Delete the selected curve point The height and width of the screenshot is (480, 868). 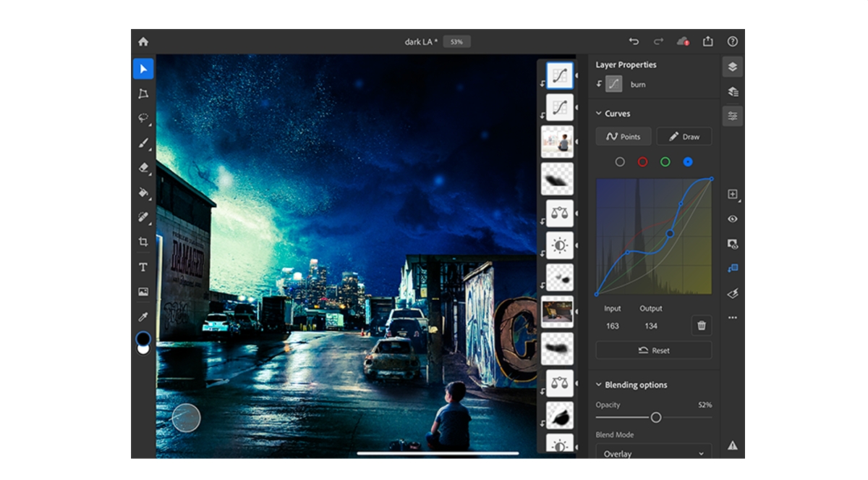click(x=701, y=326)
